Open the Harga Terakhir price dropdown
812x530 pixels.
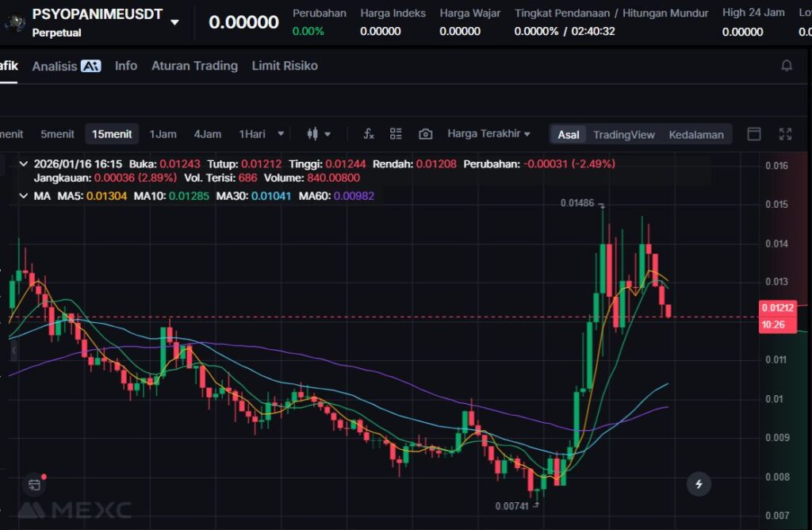point(488,134)
